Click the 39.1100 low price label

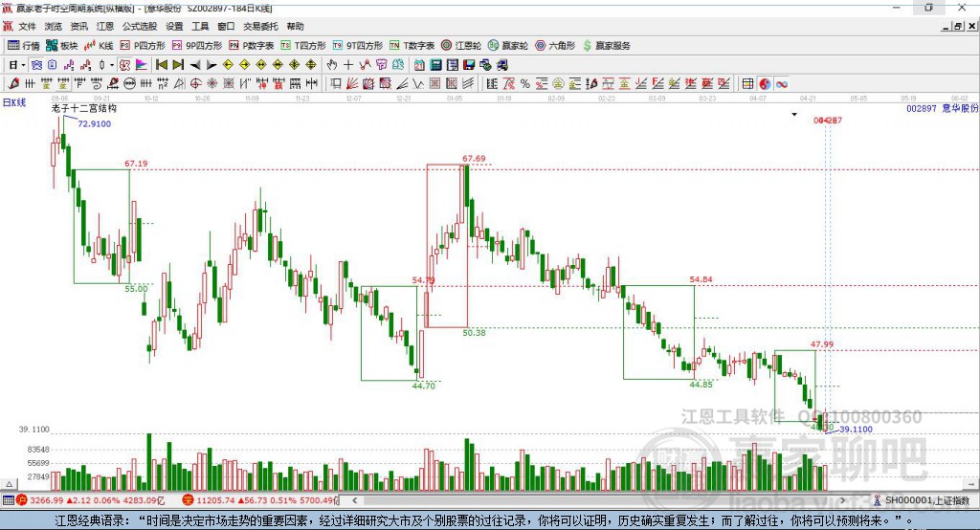tap(856, 430)
